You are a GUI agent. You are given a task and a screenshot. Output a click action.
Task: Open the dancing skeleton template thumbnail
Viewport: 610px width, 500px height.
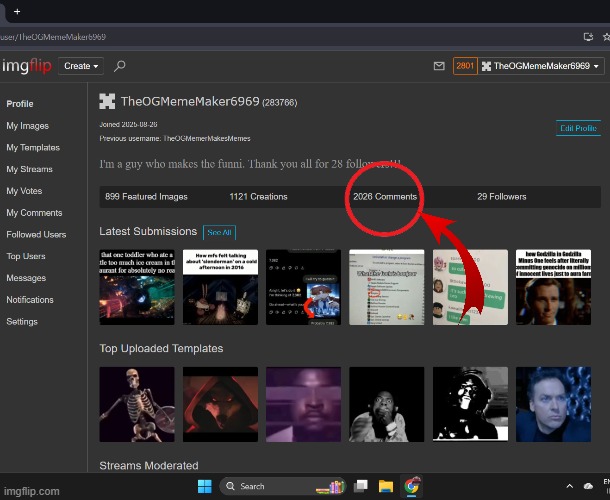(137, 404)
